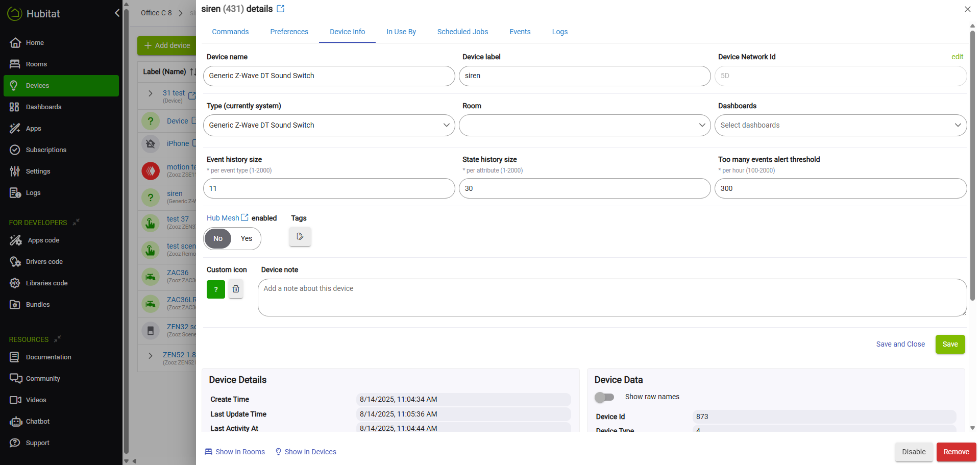The image size is (980, 465).
Task: Open Dashboards in the sidebar
Action: coord(61,107)
